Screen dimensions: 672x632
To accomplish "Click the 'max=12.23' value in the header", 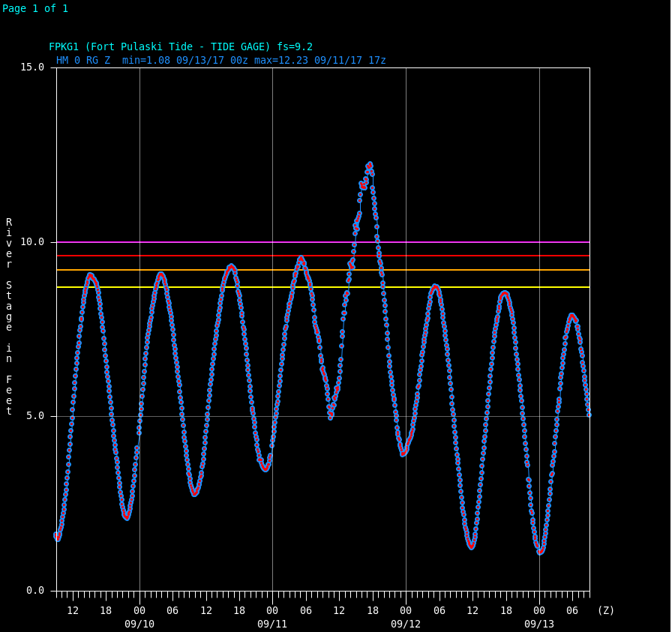I will click(281, 61).
